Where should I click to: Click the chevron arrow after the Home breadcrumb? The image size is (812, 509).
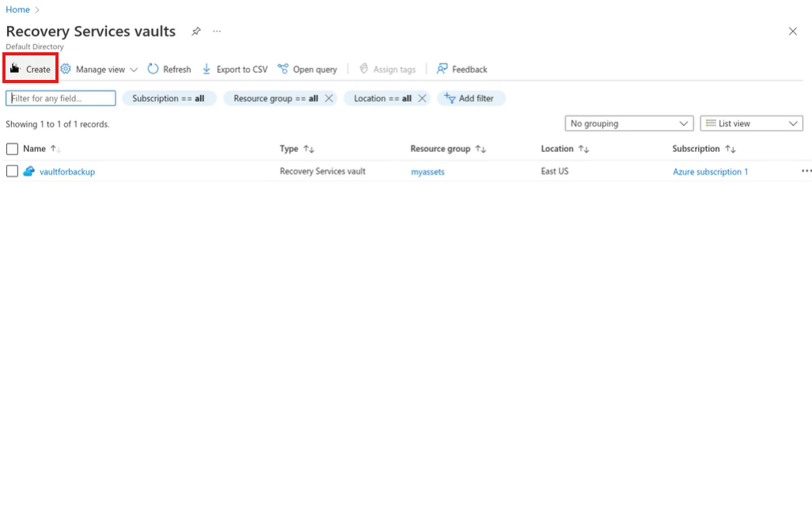[37, 9]
